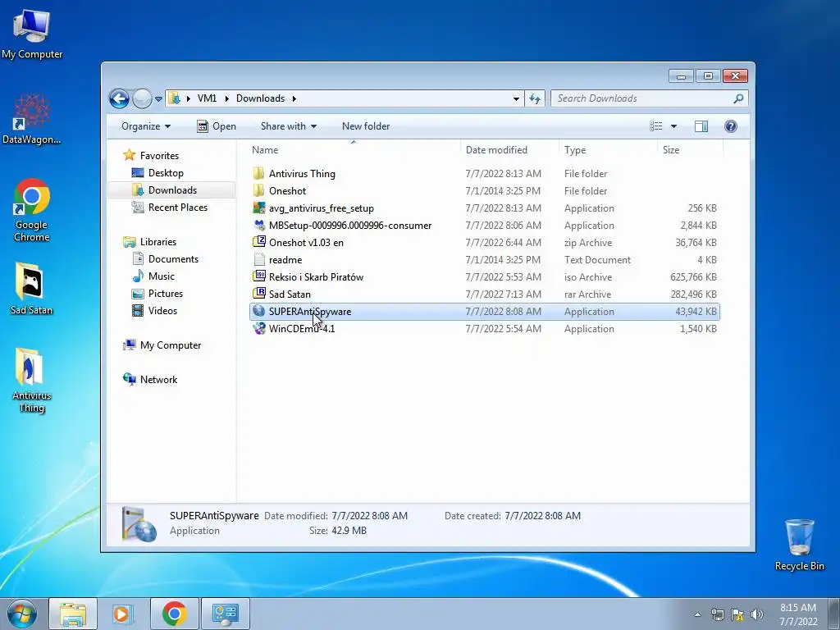Click the SUPERAntiSpyware details pane thumbnail
This screenshot has width=840, height=630.
coord(139,524)
